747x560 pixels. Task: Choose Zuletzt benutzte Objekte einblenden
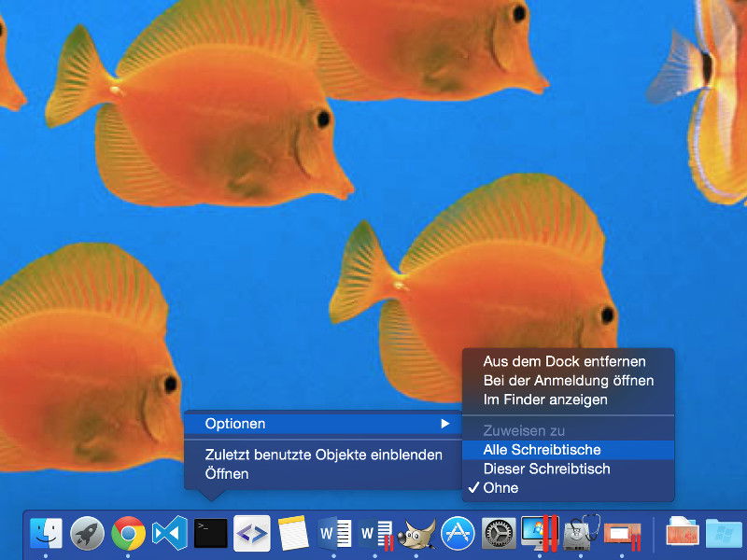pos(322,455)
